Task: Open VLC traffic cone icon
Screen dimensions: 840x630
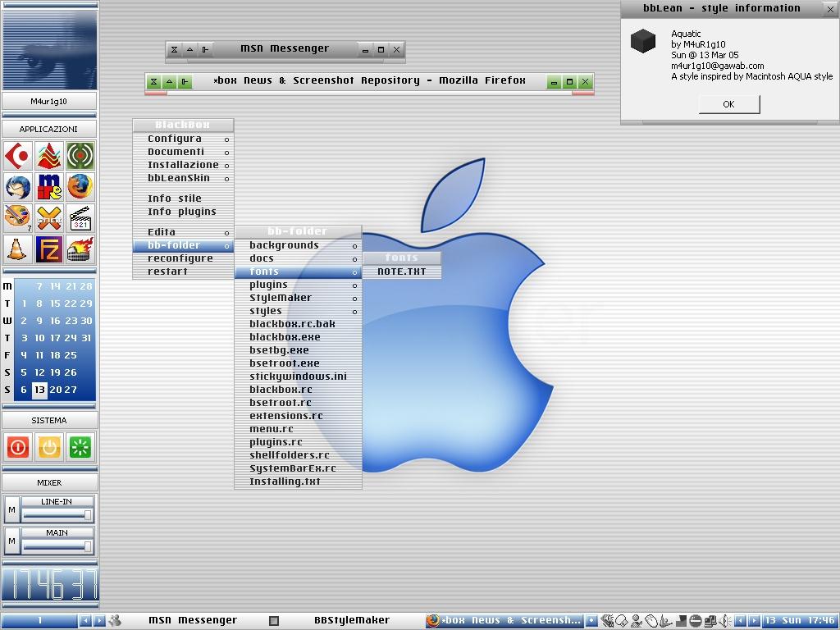Action: coord(18,249)
